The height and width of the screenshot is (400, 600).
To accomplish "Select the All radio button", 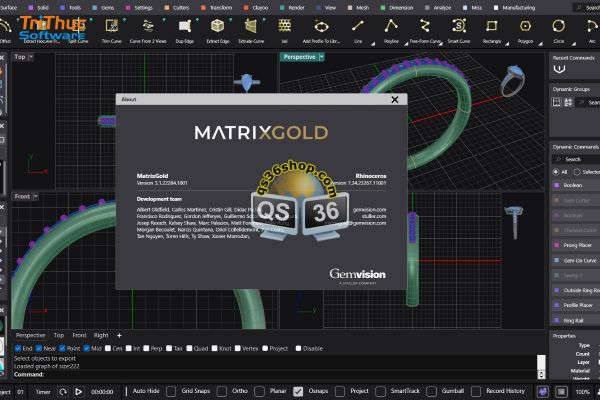I will (556, 172).
